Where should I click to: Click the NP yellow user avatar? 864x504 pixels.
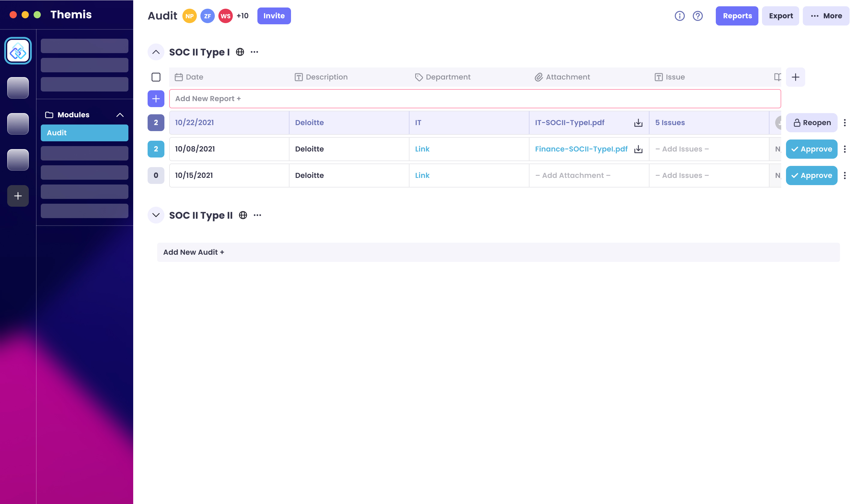pyautogui.click(x=189, y=16)
